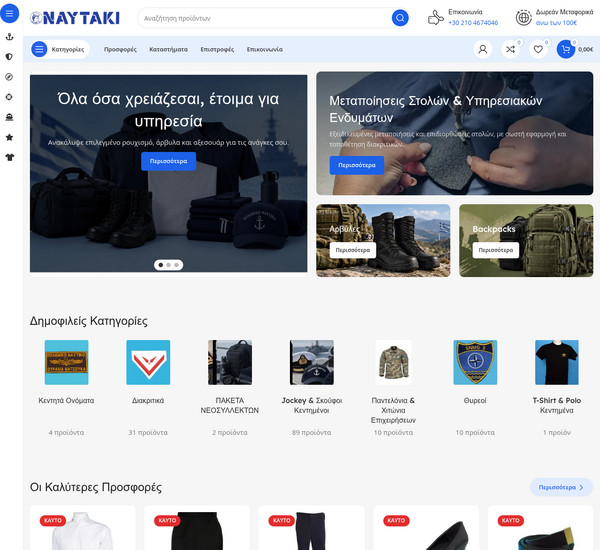Click Περισσότερα on Backpacks banner

coord(496,250)
